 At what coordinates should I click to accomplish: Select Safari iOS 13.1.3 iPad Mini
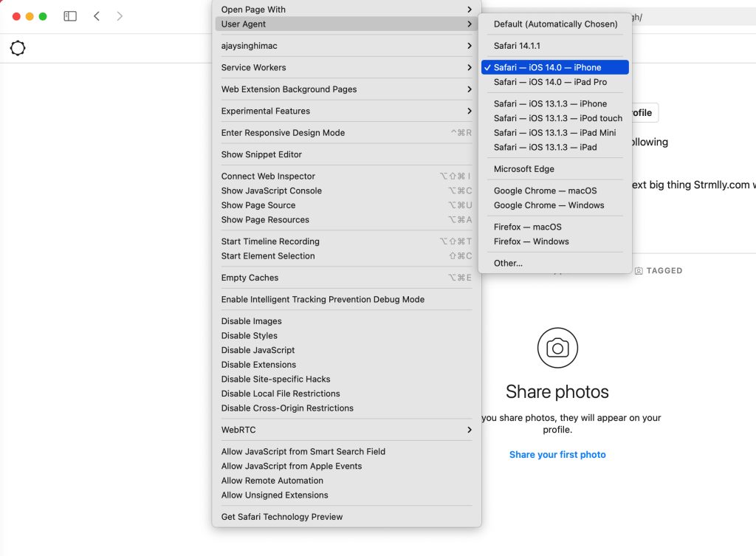[555, 133]
